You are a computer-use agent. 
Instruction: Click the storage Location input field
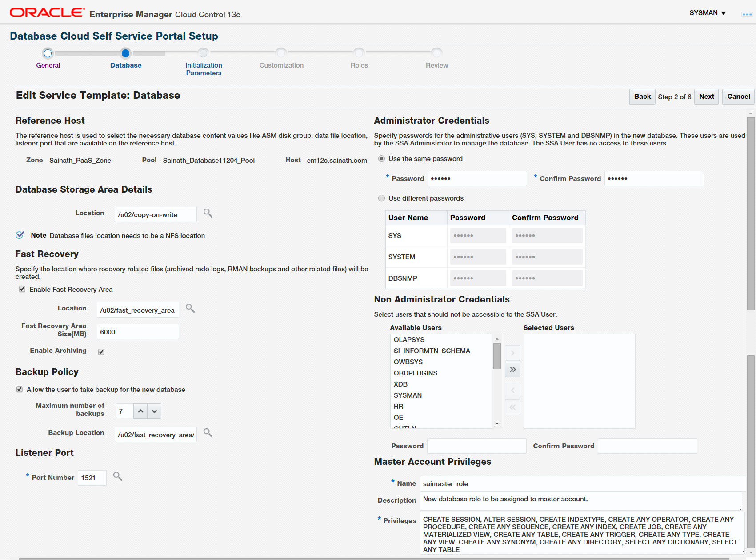[x=156, y=215]
